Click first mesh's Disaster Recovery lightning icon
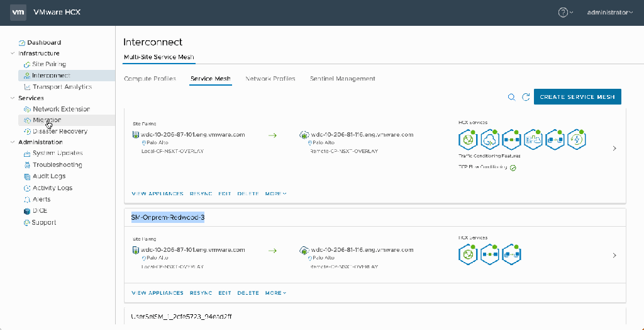The image size is (644, 330). coord(577,140)
